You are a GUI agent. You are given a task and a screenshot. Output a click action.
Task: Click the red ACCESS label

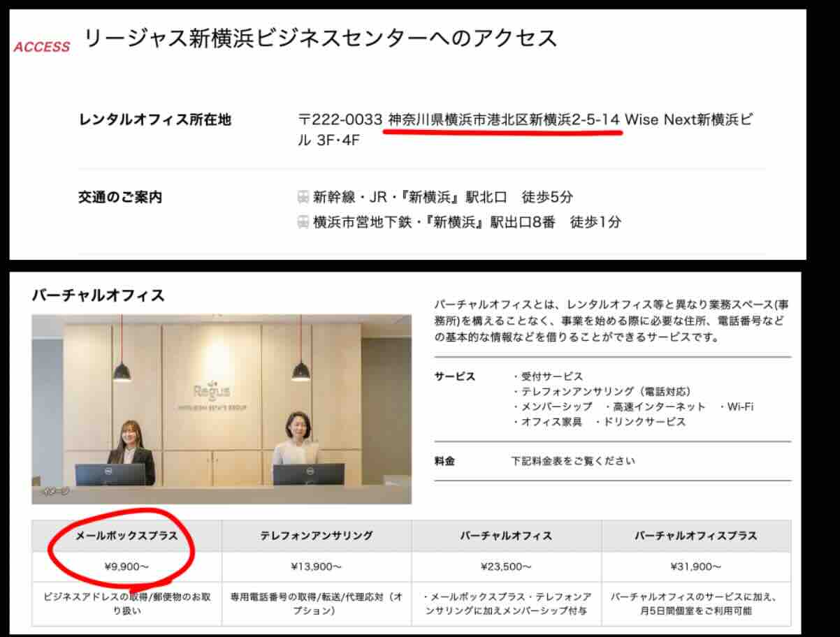42,47
